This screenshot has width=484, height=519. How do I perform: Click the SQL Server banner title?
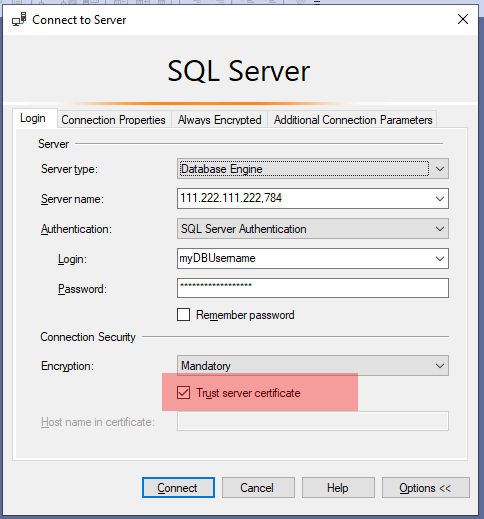click(239, 71)
